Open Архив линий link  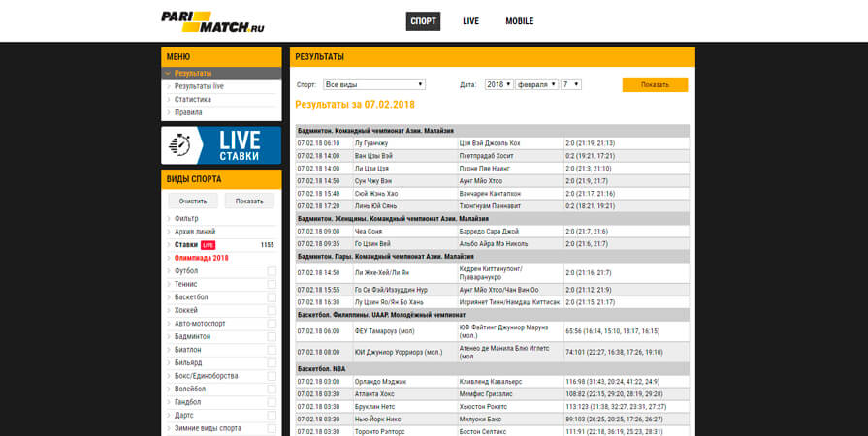(x=195, y=232)
